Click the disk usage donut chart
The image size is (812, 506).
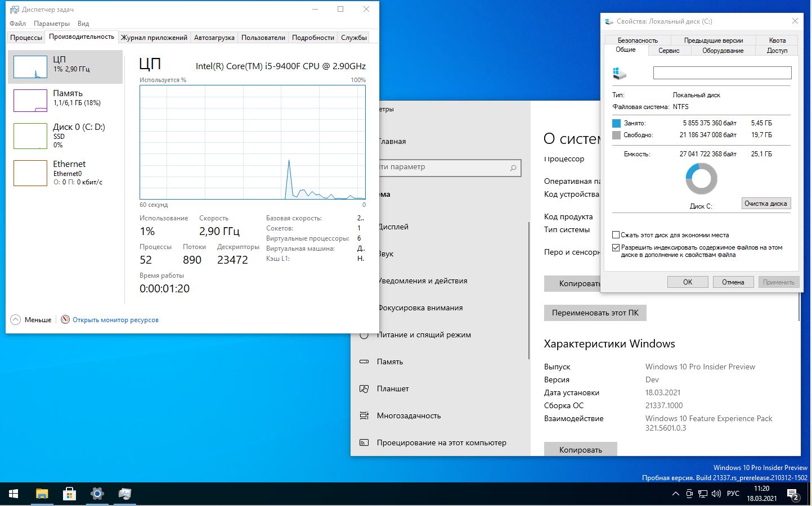coord(701,179)
